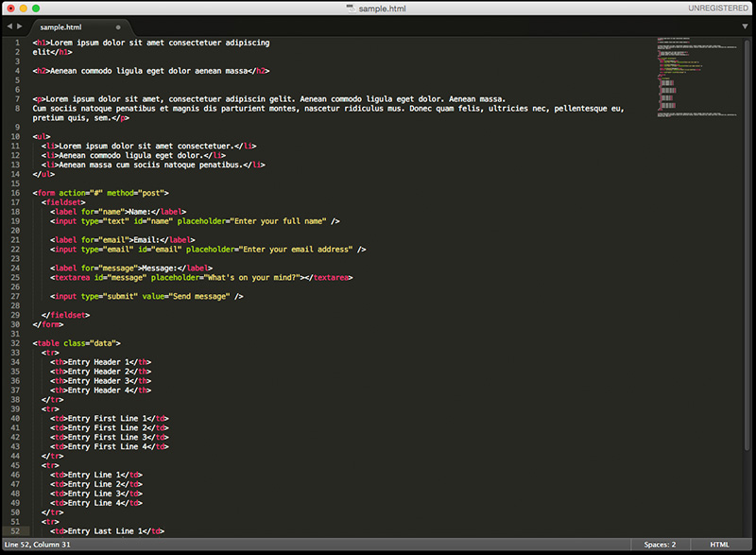Click the vertical scrollbar of the editor
The height and width of the screenshot is (555, 756).
point(747,245)
